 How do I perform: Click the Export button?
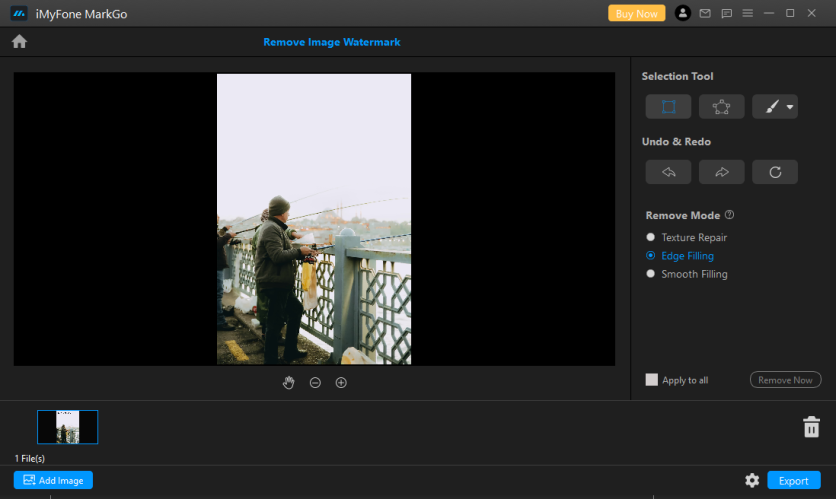(793, 480)
